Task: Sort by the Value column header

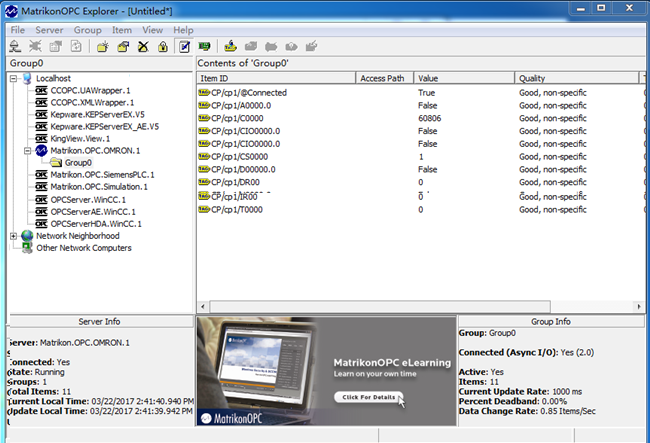Action: [464, 78]
